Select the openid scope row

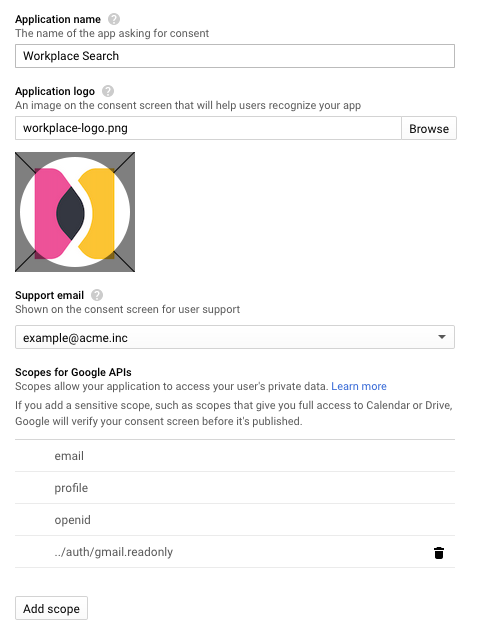(235, 520)
